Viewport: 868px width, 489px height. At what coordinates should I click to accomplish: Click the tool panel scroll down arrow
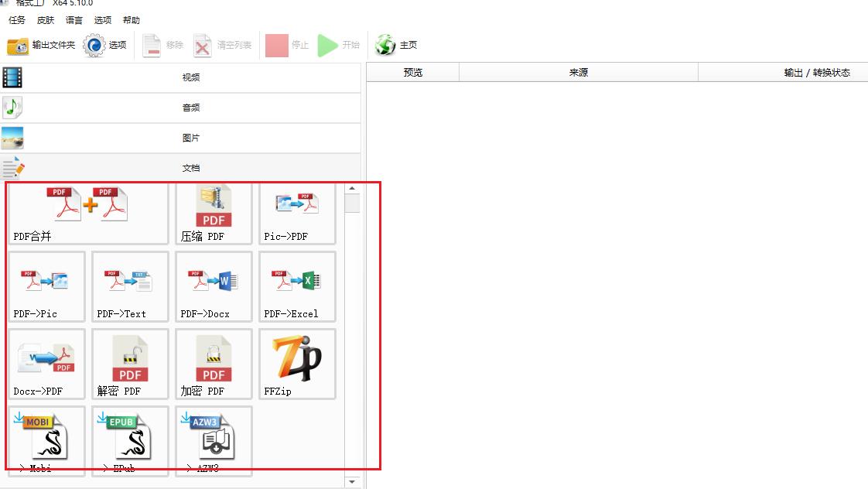click(352, 482)
